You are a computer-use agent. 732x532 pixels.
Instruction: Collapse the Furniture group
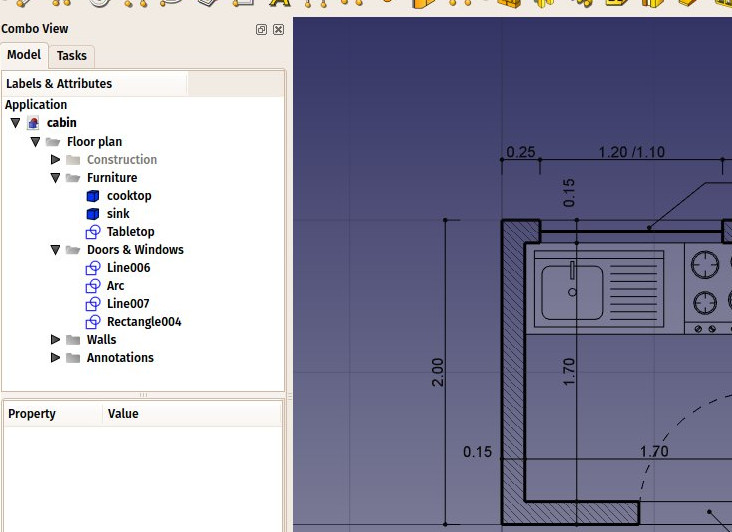tap(55, 178)
